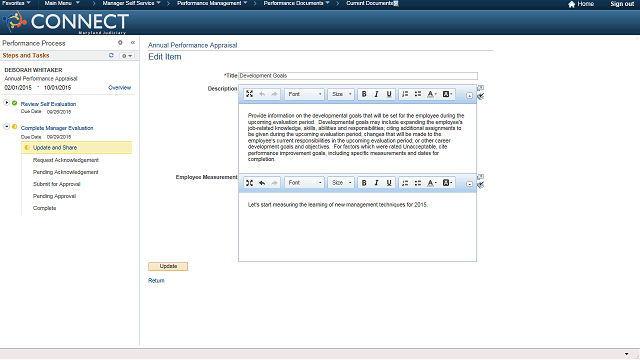The height and width of the screenshot is (360, 640).
Task: Select the Update and Share task
Action: click(77, 148)
